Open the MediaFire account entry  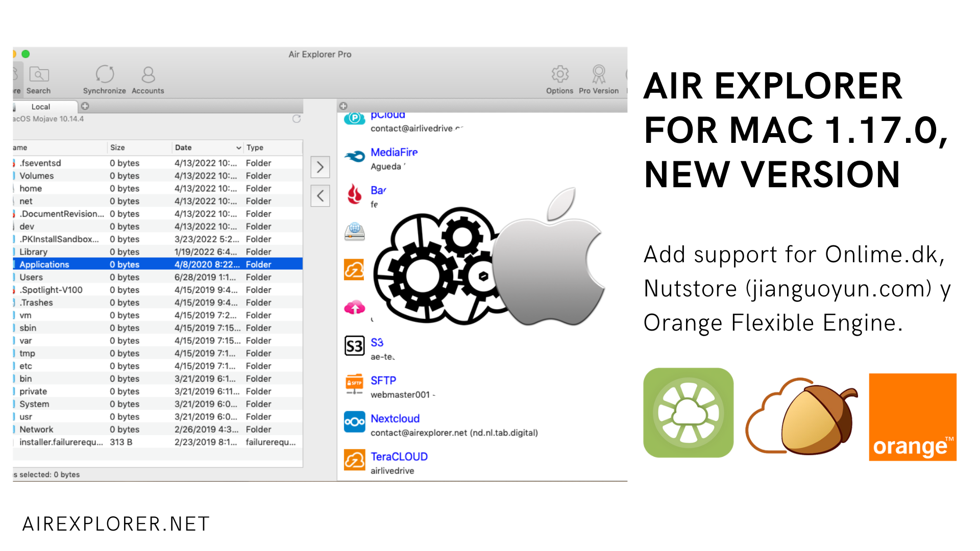pyautogui.click(x=394, y=152)
